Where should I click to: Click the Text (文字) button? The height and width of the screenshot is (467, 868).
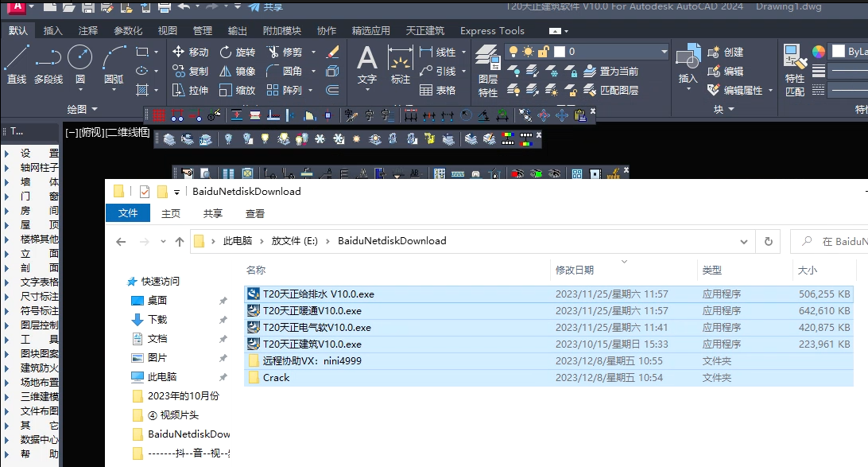point(367,65)
